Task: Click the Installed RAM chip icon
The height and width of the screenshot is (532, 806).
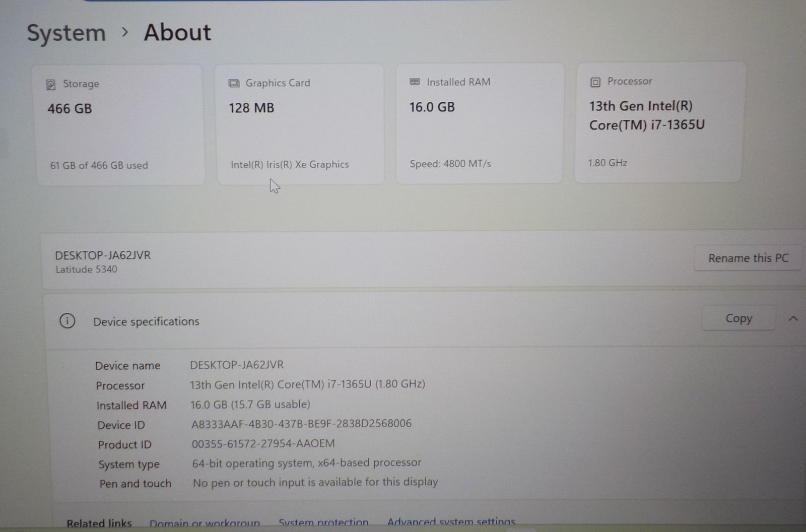Action: click(415, 82)
